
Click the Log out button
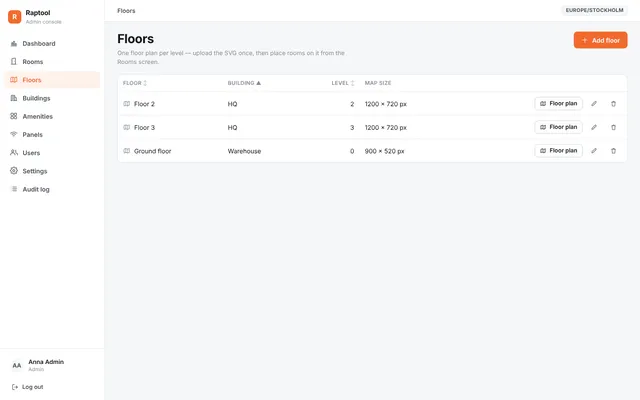pos(28,387)
